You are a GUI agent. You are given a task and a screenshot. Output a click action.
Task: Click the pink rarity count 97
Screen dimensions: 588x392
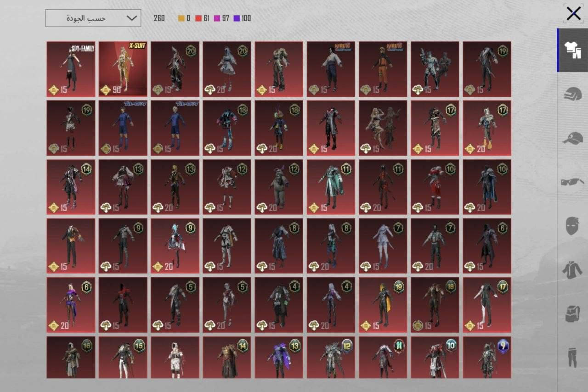click(x=221, y=18)
